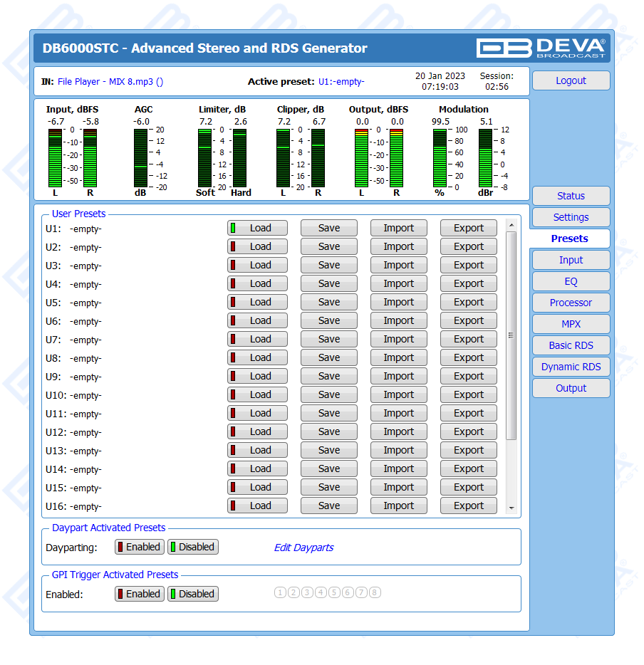Click the Modulation percentage meter

tap(440, 157)
